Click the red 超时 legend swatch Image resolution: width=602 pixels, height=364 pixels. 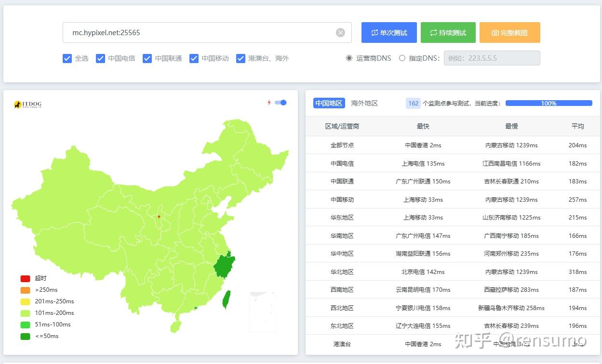[x=25, y=278]
